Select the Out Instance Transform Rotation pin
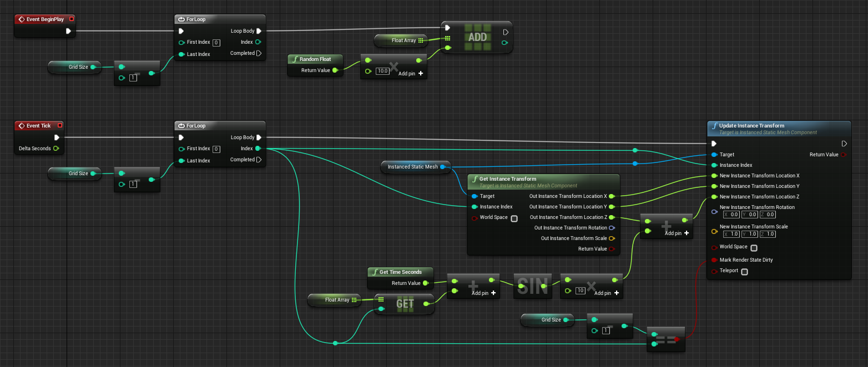The image size is (868, 367). (x=612, y=228)
